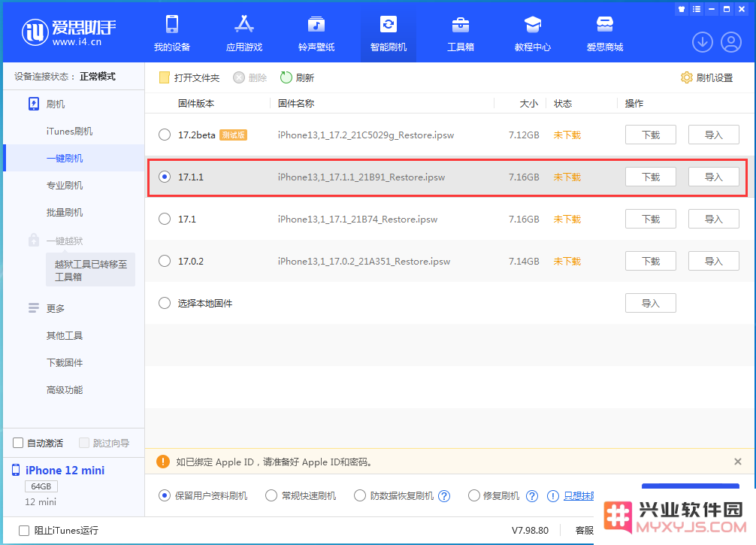The height and width of the screenshot is (545, 756).
Task: Close the Apple ID notice bar
Action: point(738,462)
